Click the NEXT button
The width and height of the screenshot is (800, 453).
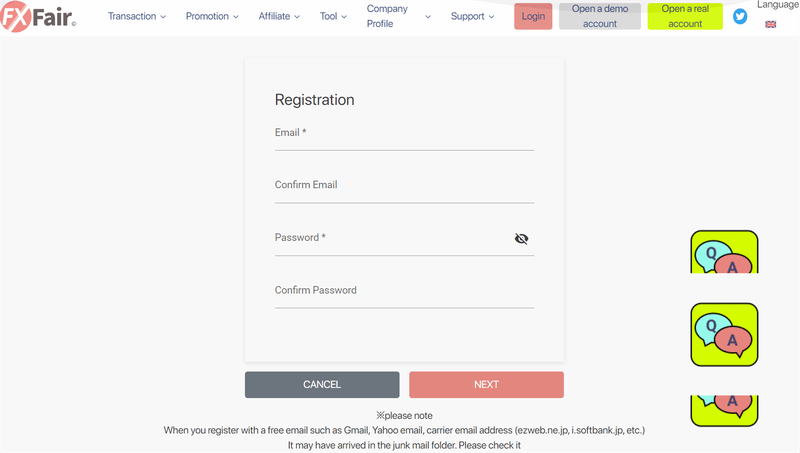click(486, 385)
